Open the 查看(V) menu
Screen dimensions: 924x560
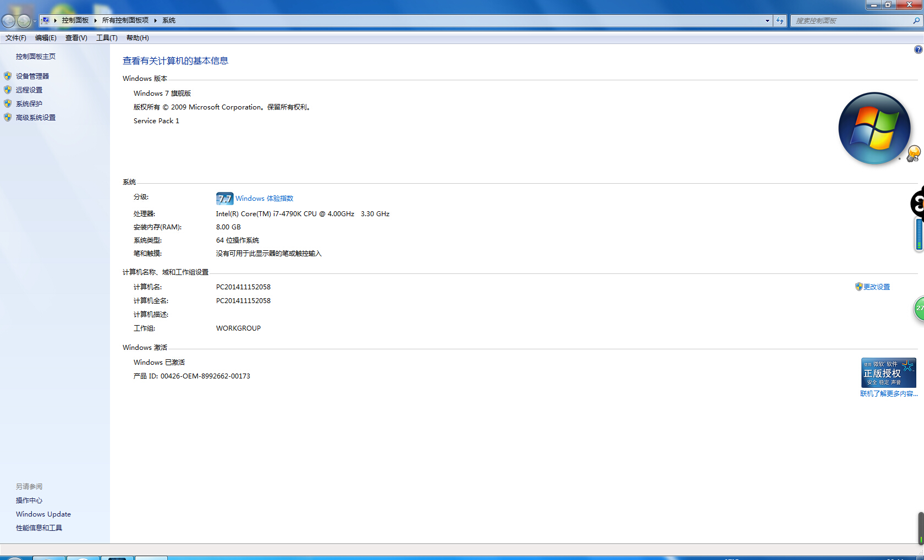coord(76,38)
